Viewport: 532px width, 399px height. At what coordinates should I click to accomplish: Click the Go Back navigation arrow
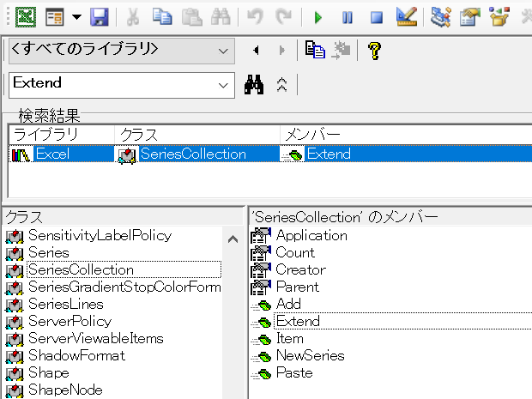(256, 51)
